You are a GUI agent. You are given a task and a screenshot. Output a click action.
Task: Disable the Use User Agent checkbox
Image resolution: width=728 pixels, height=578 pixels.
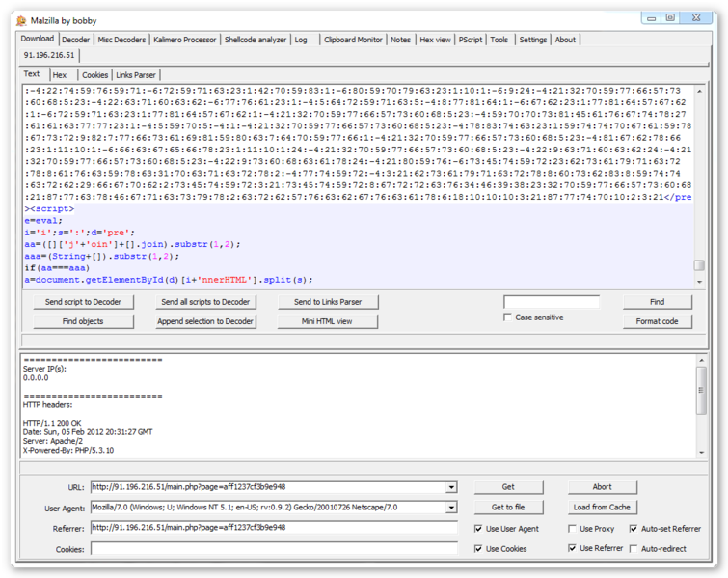tap(478, 529)
